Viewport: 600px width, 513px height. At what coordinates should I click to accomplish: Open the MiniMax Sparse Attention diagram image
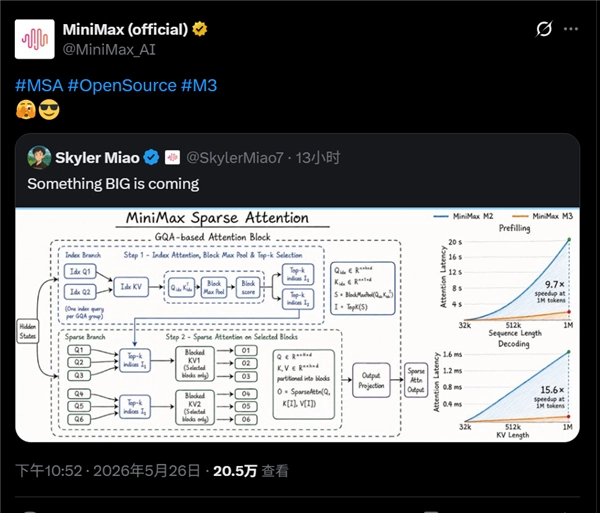(297, 325)
